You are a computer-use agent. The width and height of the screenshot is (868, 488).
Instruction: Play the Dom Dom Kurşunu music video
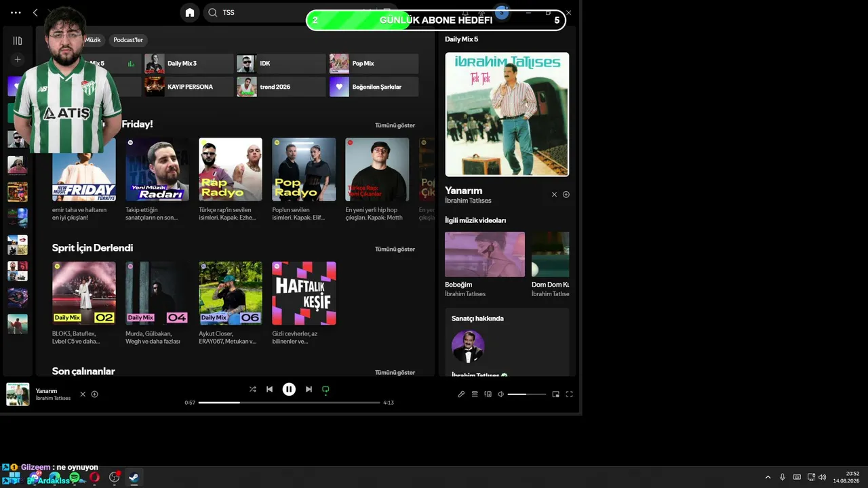pyautogui.click(x=551, y=254)
